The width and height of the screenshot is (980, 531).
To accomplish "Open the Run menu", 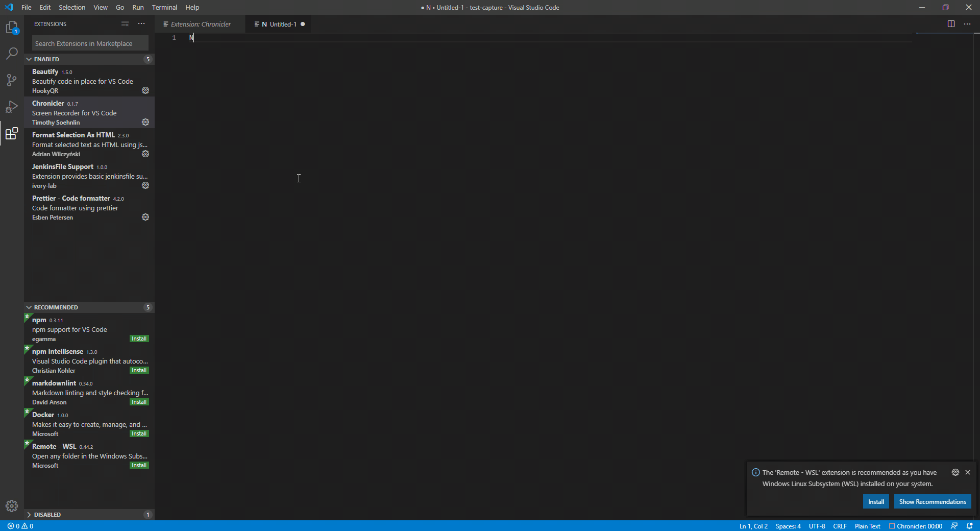I will pos(138,7).
